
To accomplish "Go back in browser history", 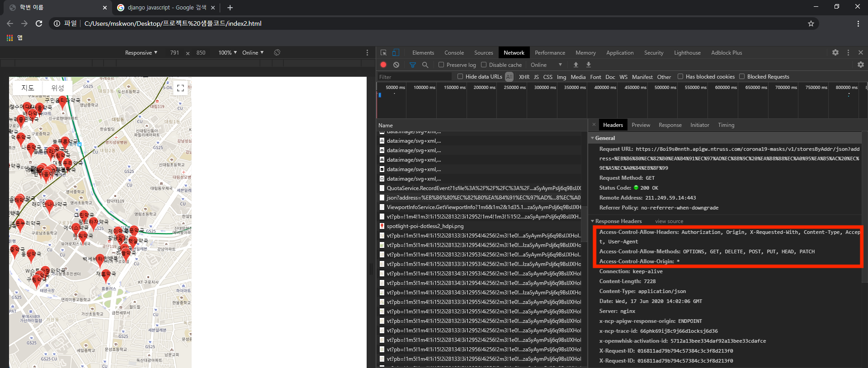I will 10,23.
